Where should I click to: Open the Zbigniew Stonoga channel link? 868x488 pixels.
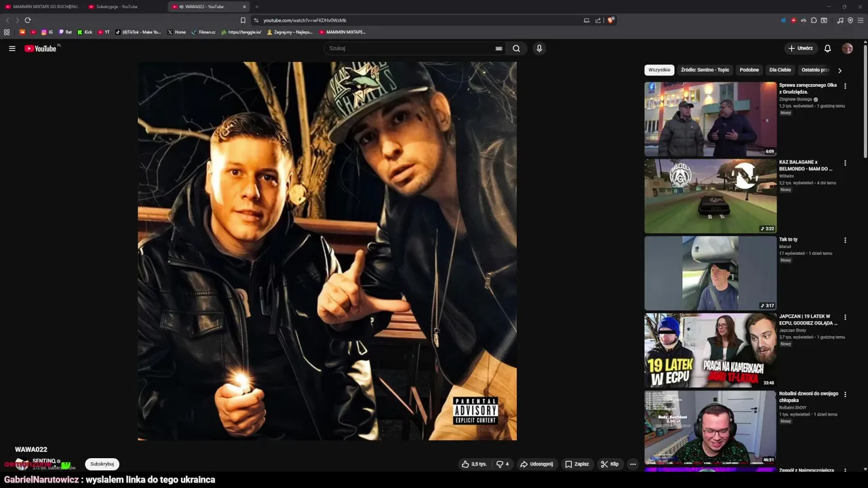click(795, 99)
